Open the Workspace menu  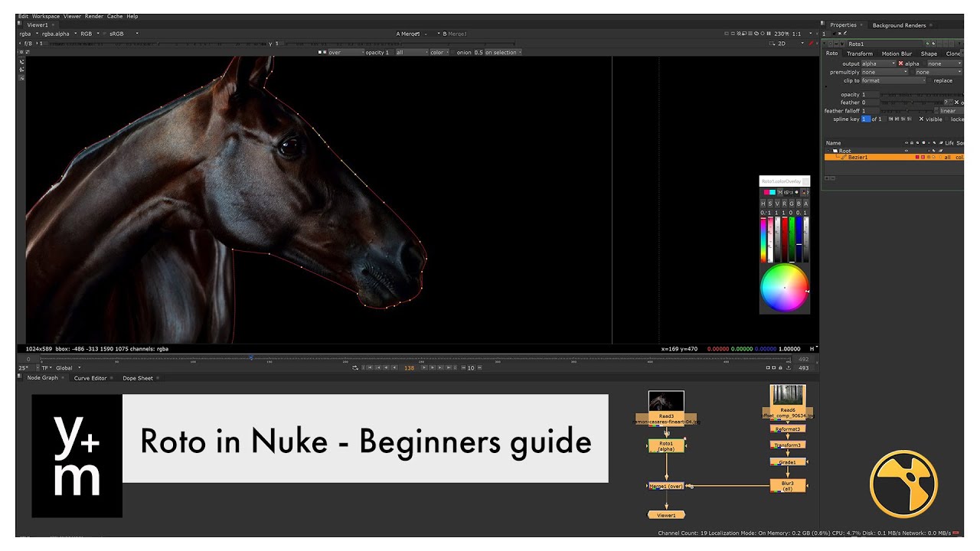pos(45,16)
